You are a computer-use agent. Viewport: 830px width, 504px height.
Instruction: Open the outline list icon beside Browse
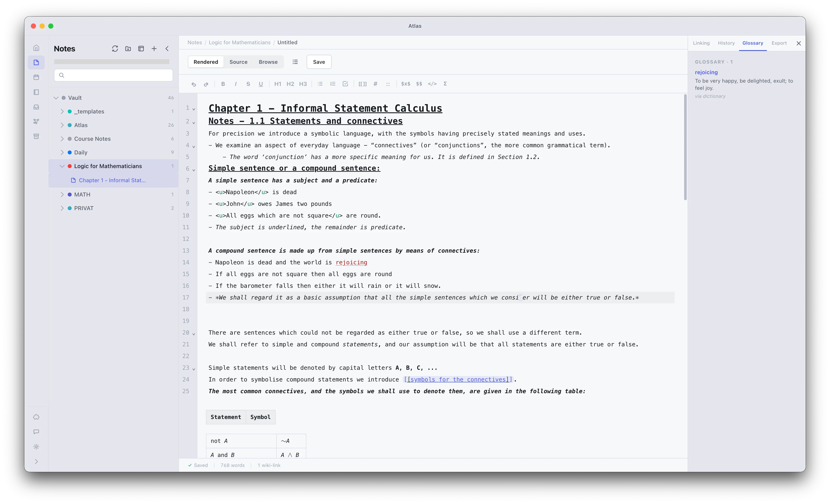point(295,62)
